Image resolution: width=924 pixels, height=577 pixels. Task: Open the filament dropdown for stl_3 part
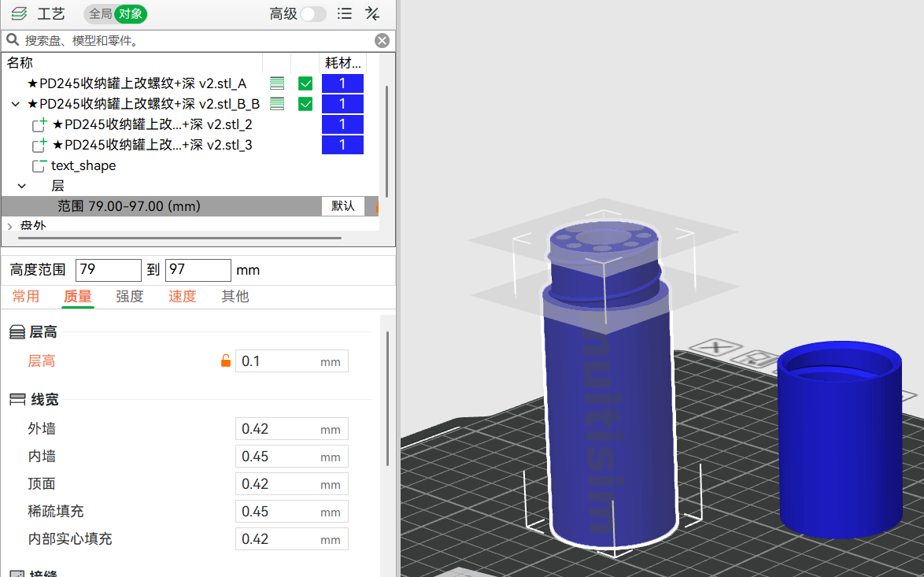point(342,145)
